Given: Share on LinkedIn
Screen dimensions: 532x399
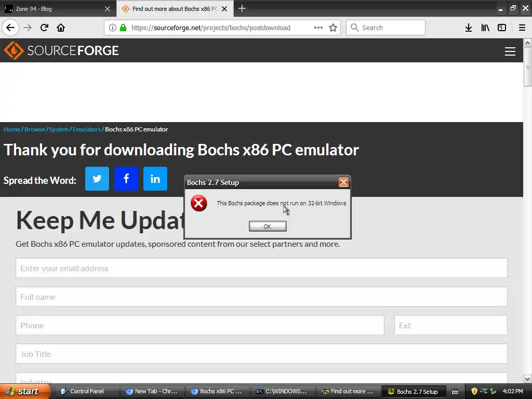Looking at the screenshot, I should click(155, 179).
